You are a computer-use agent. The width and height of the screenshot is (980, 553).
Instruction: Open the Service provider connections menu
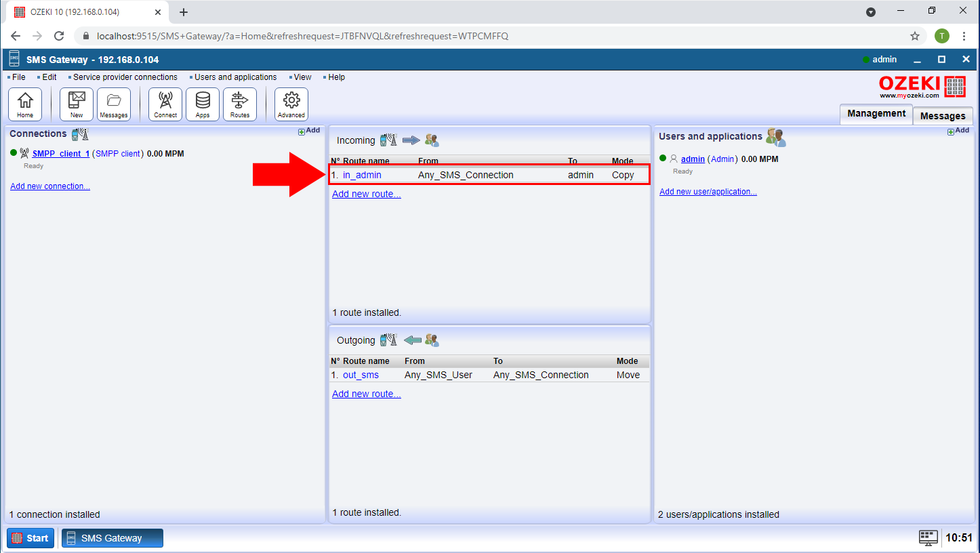(125, 77)
